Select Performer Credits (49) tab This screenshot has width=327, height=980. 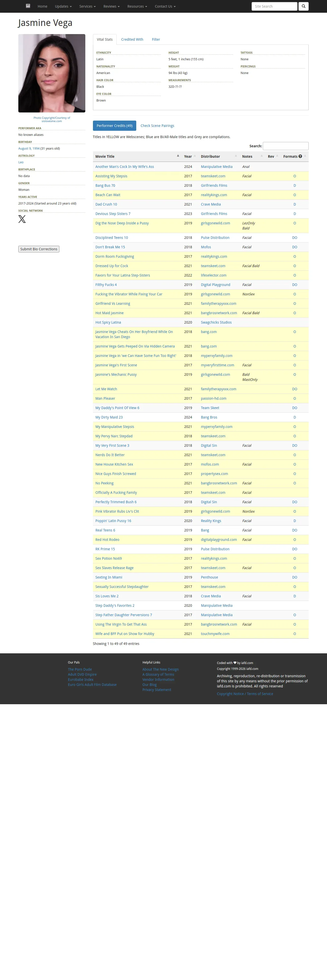coord(115,125)
